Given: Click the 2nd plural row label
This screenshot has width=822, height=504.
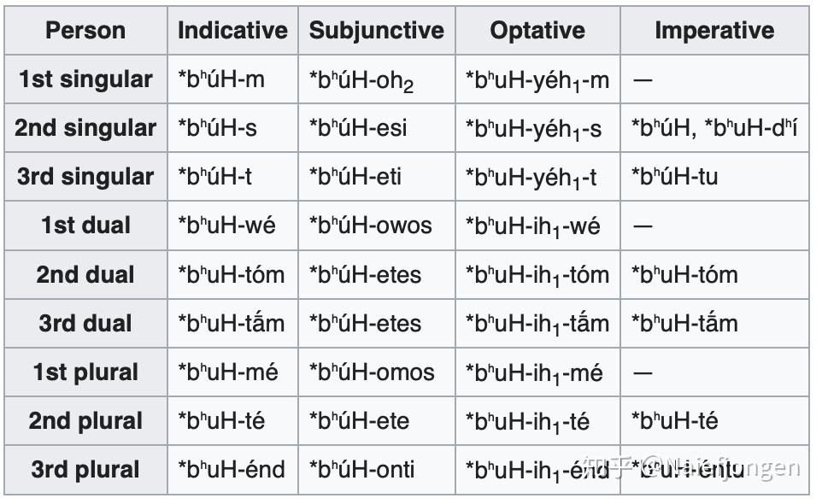Looking at the screenshot, I should coord(85,421).
